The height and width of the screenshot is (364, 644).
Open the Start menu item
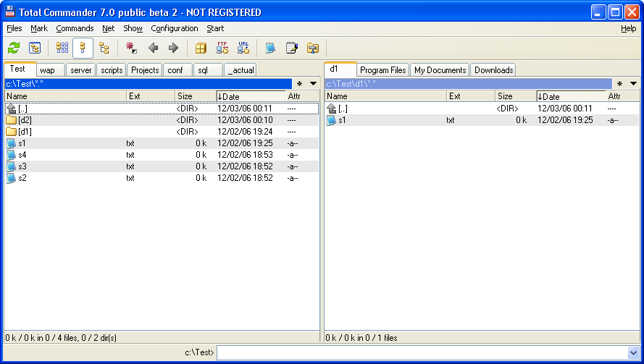[215, 28]
